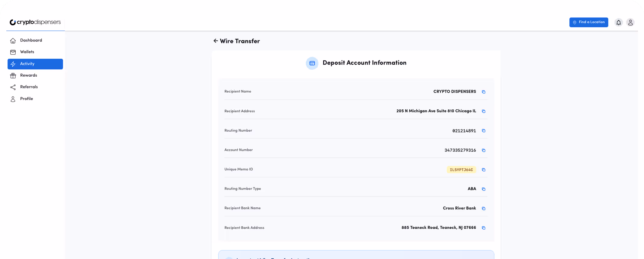Click the Unique Memo ID label

pos(239,169)
